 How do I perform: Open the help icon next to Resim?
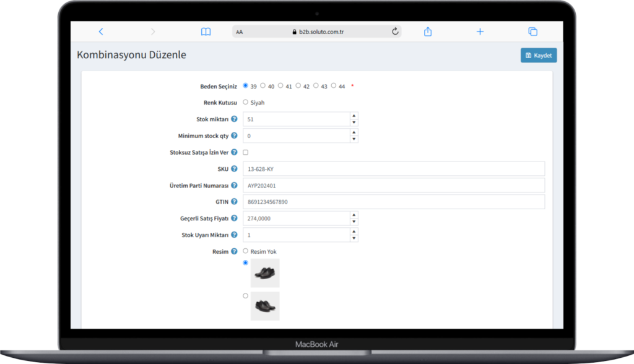coord(234,251)
